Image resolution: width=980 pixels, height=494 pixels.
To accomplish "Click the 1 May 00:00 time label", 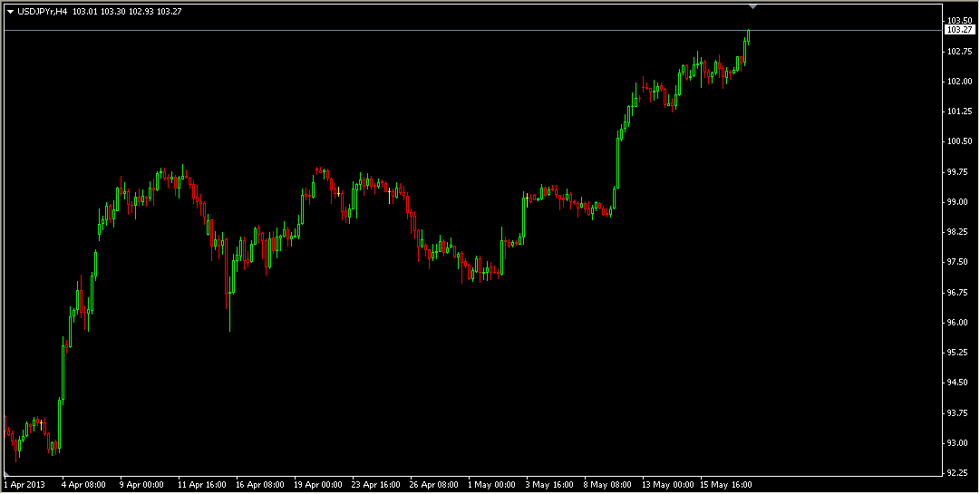I will [x=491, y=485].
